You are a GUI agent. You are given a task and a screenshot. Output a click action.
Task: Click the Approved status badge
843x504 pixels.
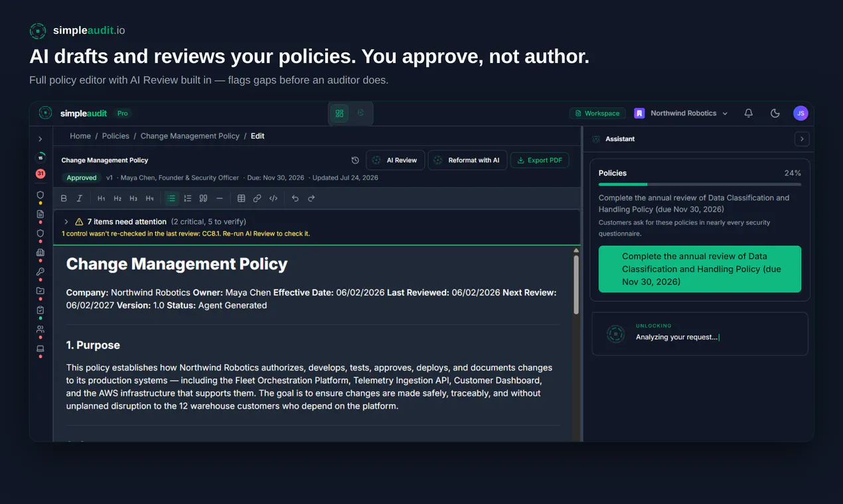tap(81, 178)
